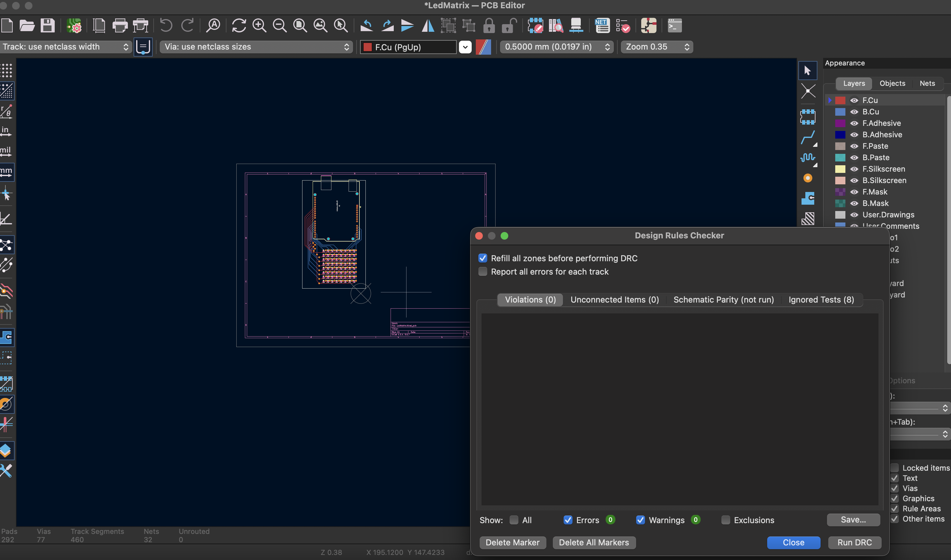Click the Save... report button
The width and height of the screenshot is (951, 560).
[x=853, y=520]
